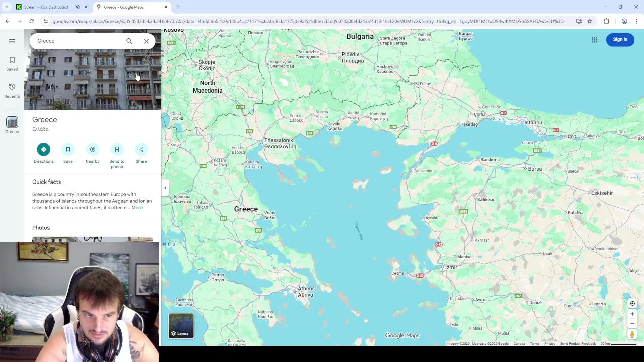Search Nearby Greece
This screenshot has width=644, height=362.
[x=93, y=153]
